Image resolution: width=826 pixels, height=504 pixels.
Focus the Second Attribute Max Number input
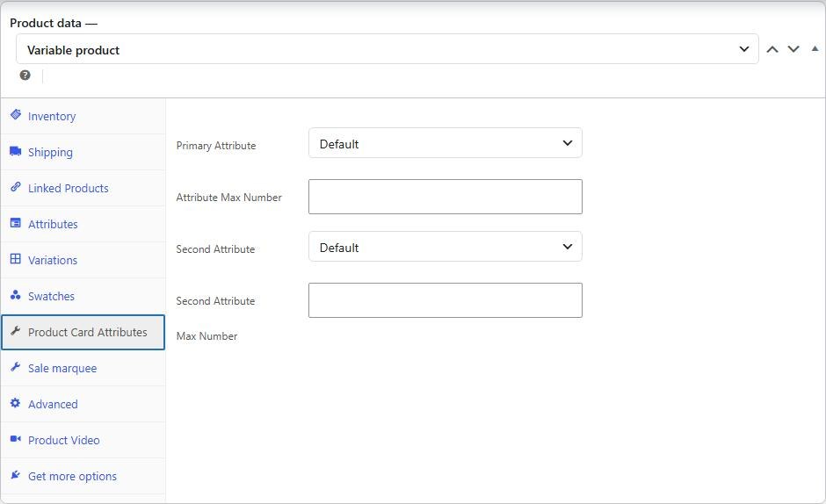[x=446, y=300]
